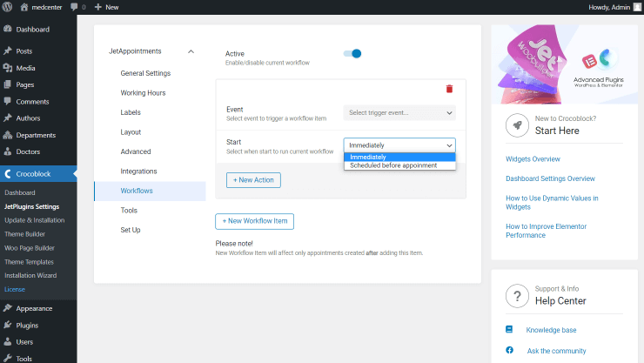Click the WordPress logo icon

coord(7,7)
